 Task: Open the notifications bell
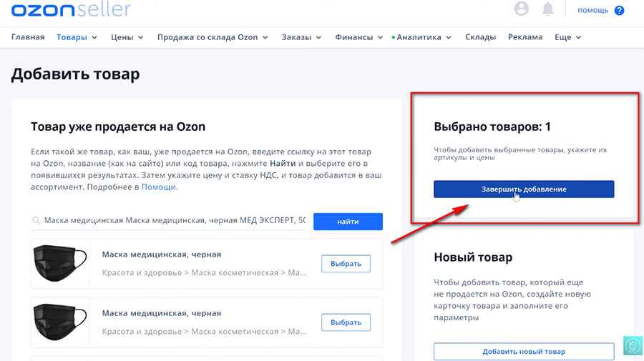pos(548,9)
